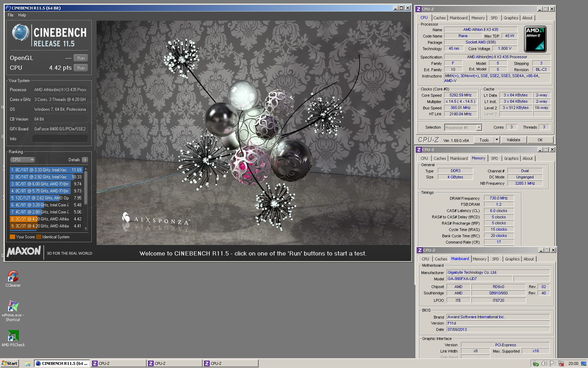Open About tab in the top CPU-Z window
This screenshot has width=588, height=368.
tap(527, 18)
